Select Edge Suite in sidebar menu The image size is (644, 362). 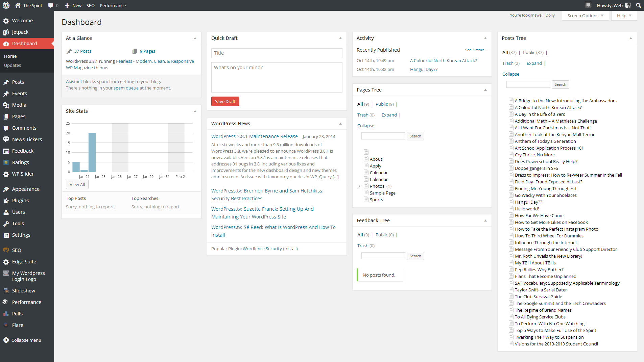[x=24, y=262]
